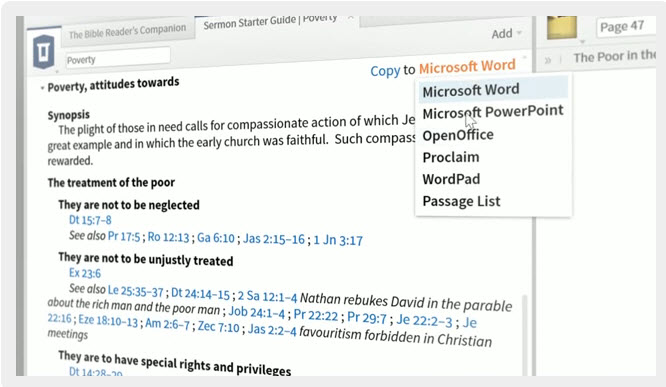The width and height of the screenshot is (666, 387).
Task: Open the Add dropdown
Action: (507, 34)
